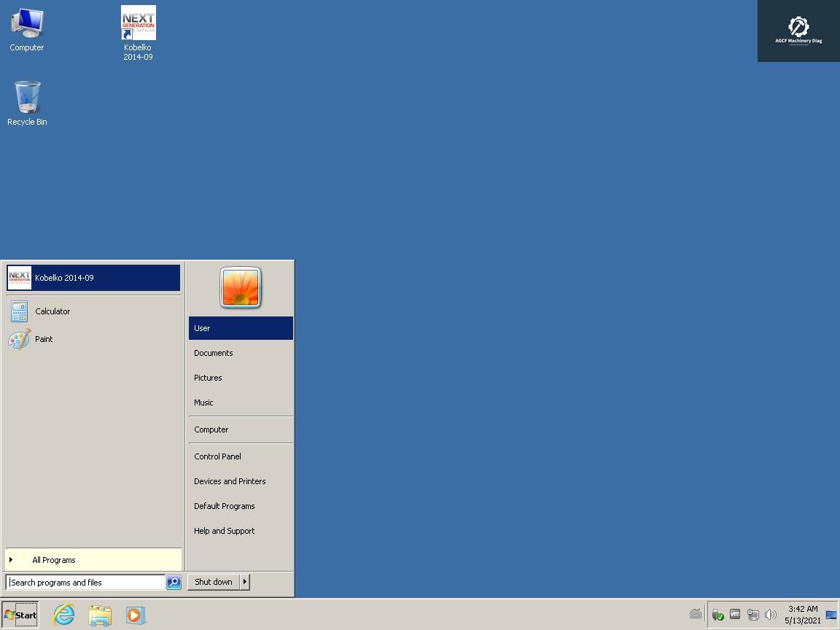Viewport: 840px width, 630px height.
Task: Click the search programs and files field
Action: 84,582
